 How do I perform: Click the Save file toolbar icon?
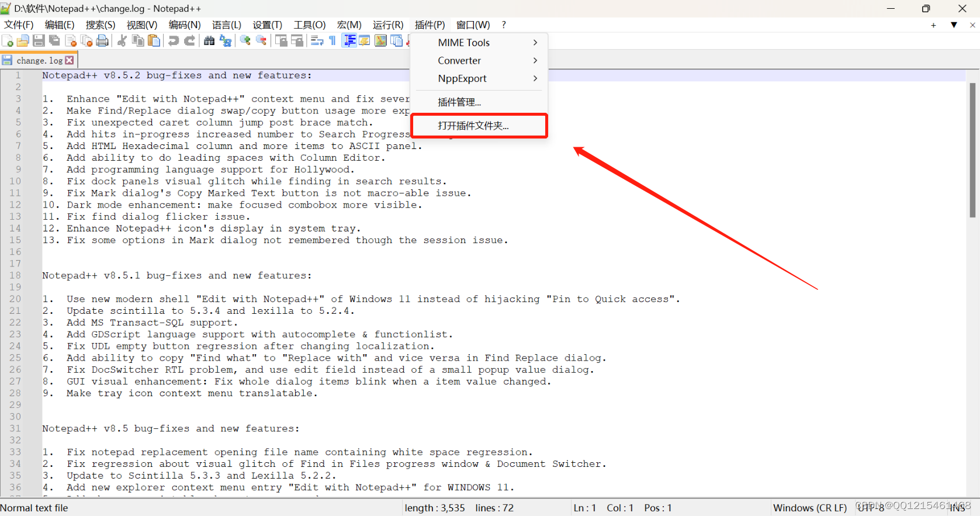[x=39, y=40]
